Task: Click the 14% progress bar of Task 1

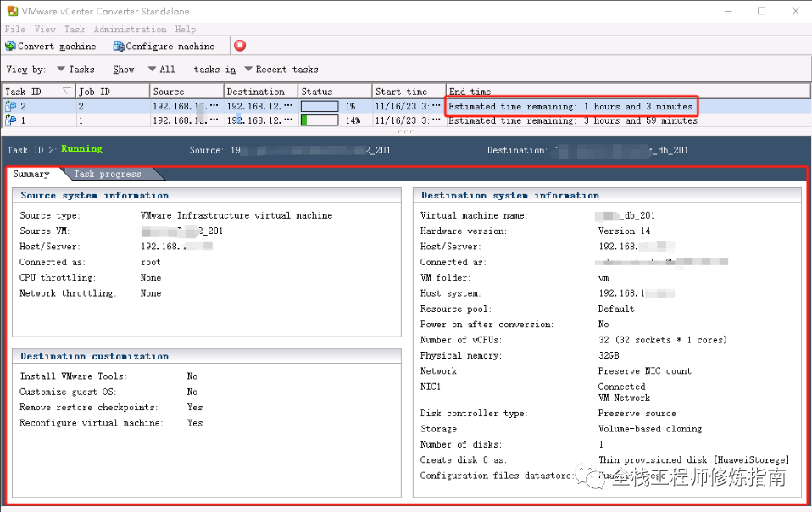Action: click(x=320, y=120)
